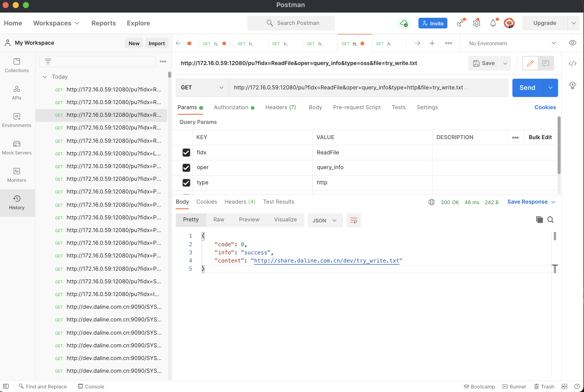Open the Save options arrow
584x392 pixels.
pos(505,63)
